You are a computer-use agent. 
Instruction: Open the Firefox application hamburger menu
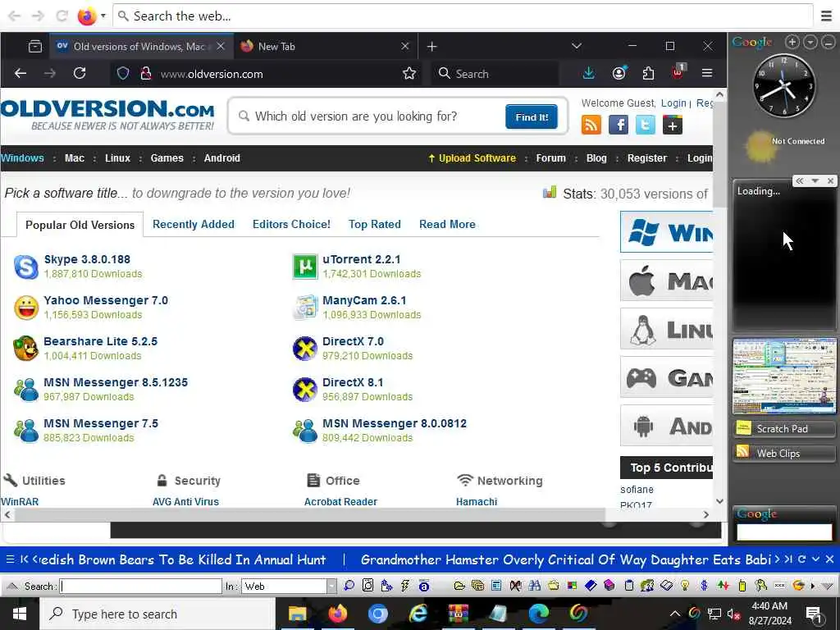[x=707, y=73]
